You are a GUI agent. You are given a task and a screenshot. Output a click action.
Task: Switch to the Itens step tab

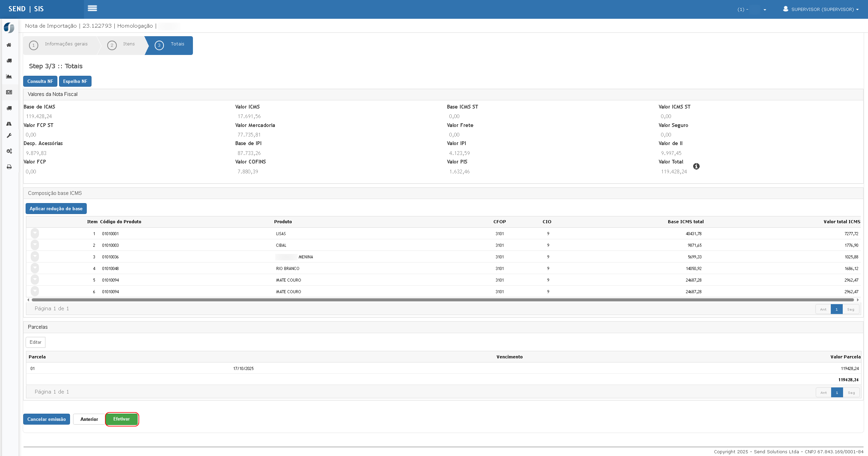123,45
